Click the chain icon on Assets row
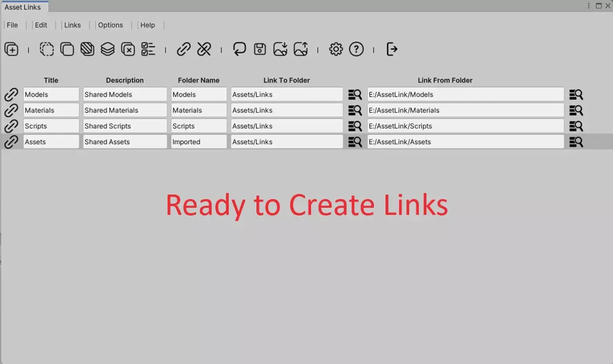 click(x=11, y=142)
